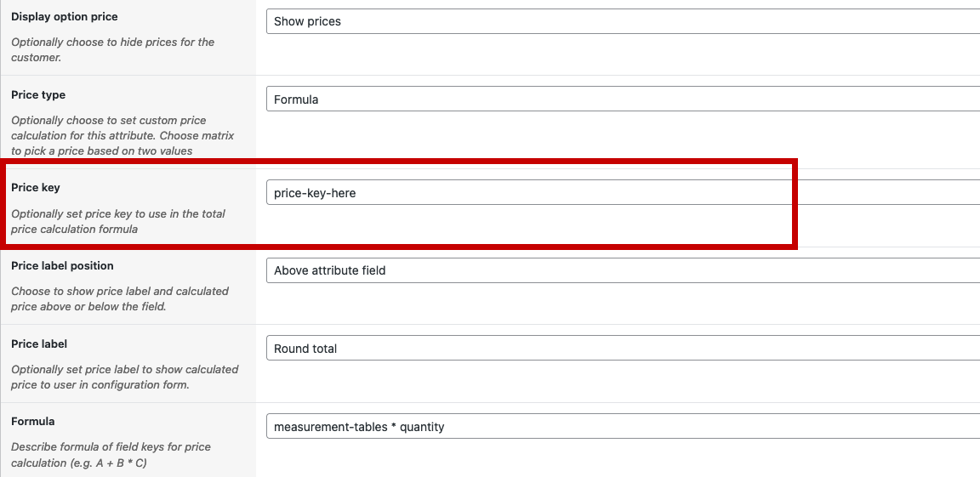Click the "Above attribute field" selected value
Viewport: 980px width, 477px height.
(330, 270)
